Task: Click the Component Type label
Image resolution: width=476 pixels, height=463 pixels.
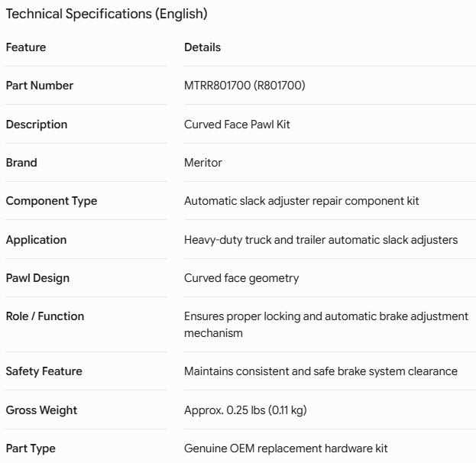Action: click(x=51, y=201)
